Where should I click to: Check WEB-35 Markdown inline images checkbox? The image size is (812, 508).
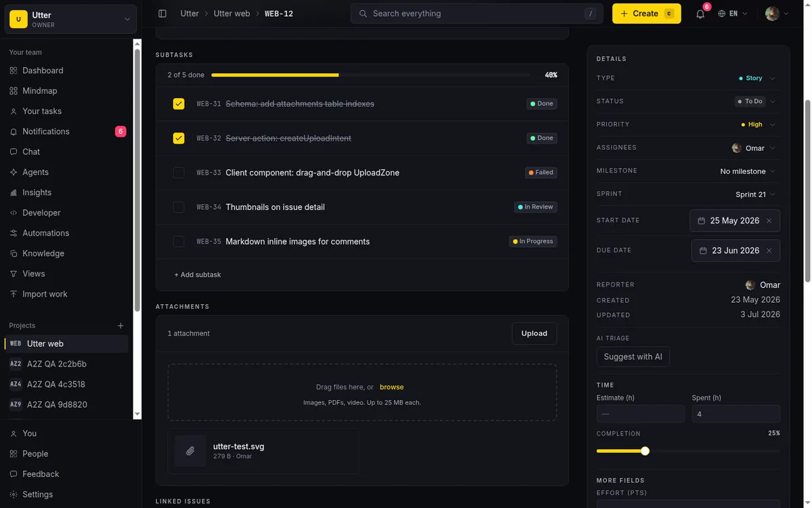click(179, 241)
